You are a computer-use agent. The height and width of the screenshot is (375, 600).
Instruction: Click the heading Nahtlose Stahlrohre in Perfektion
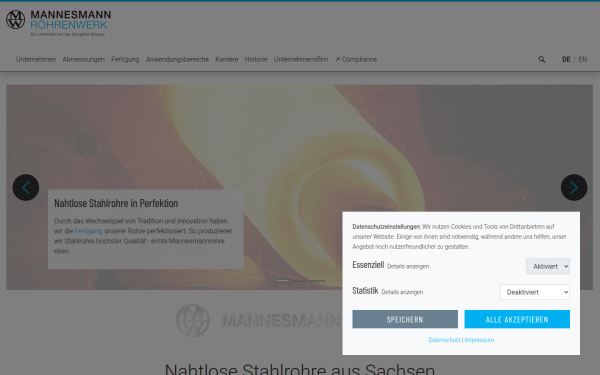click(x=116, y=203)
